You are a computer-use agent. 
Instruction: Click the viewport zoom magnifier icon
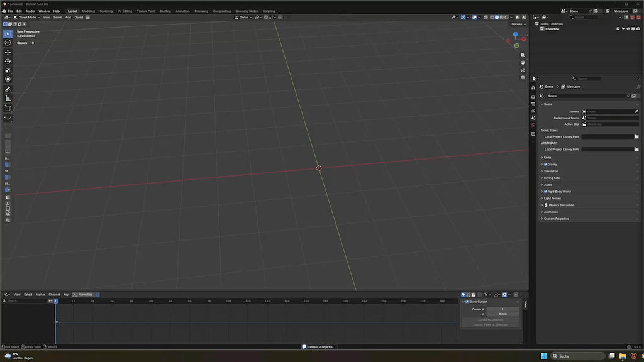pos(523,55)
